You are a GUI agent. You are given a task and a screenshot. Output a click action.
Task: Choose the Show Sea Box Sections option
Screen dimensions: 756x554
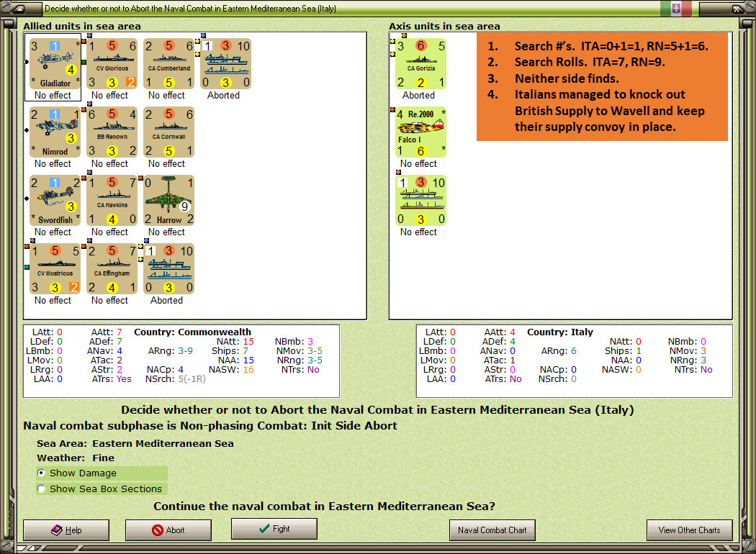(x=102, y=489)
